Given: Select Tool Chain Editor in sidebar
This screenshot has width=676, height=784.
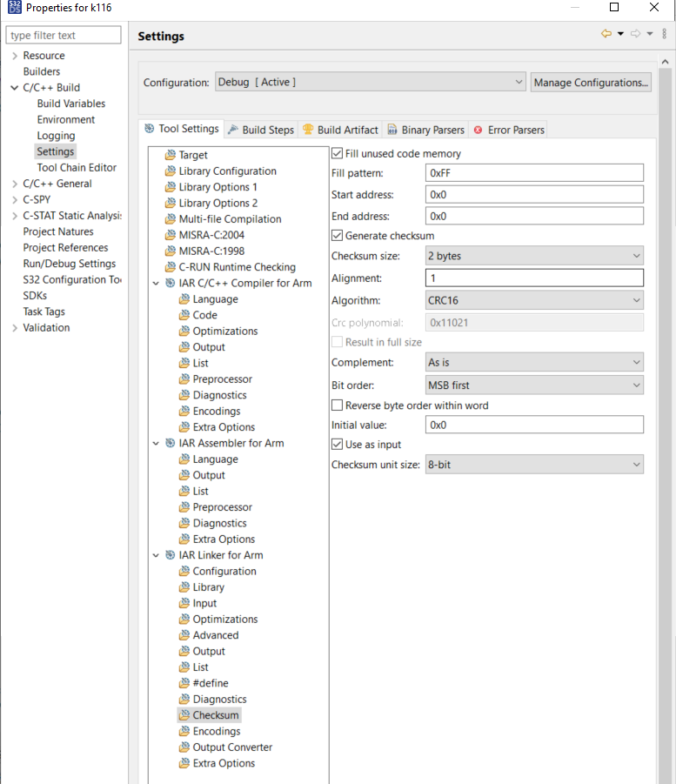Looking at the screenshot, I should (77, 167).
